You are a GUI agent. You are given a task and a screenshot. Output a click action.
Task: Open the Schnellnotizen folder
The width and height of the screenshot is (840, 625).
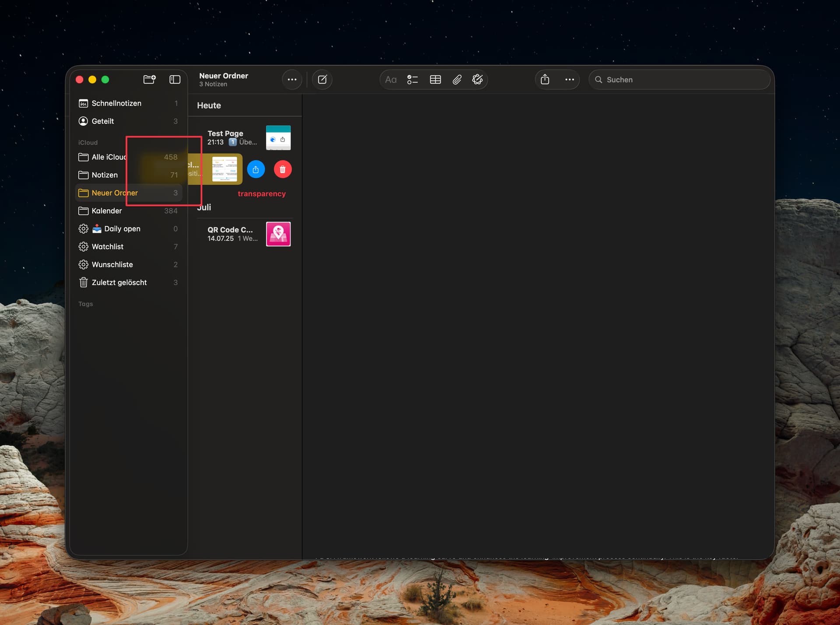click(x=116, y=103)
